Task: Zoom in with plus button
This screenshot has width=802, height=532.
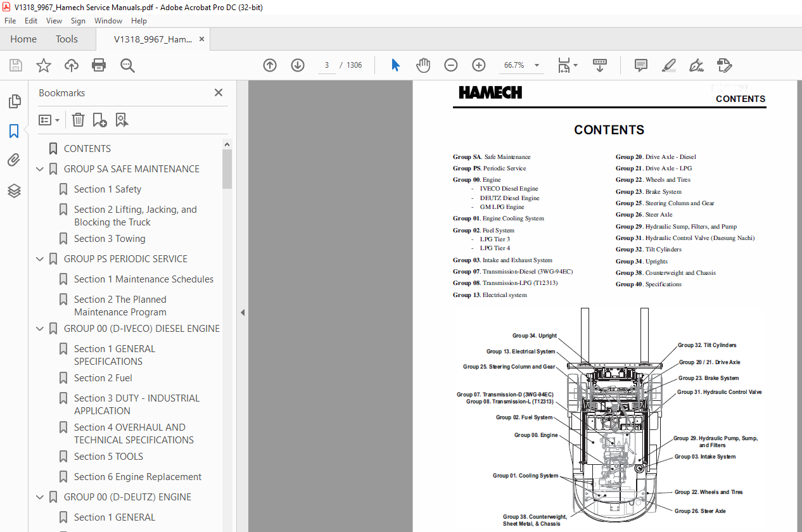Action: click(478, 65)
